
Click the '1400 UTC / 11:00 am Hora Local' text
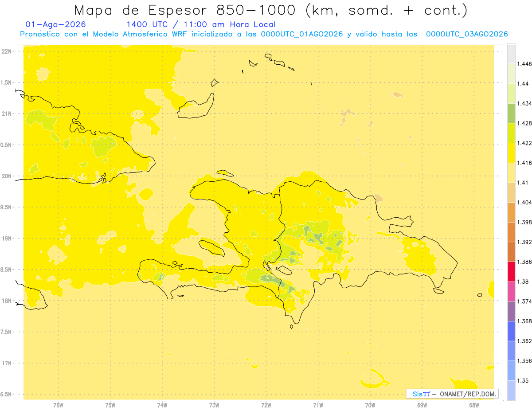point(201,24)
